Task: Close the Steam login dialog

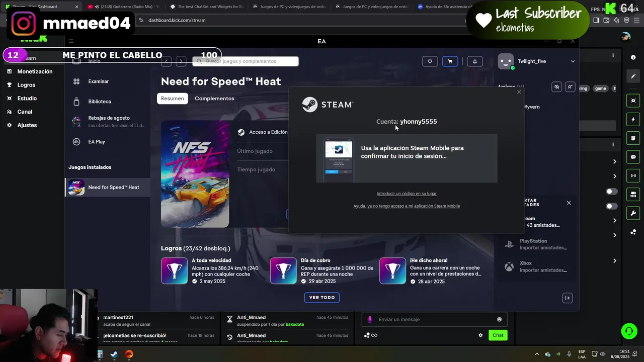Action: [x=519, y=92]
